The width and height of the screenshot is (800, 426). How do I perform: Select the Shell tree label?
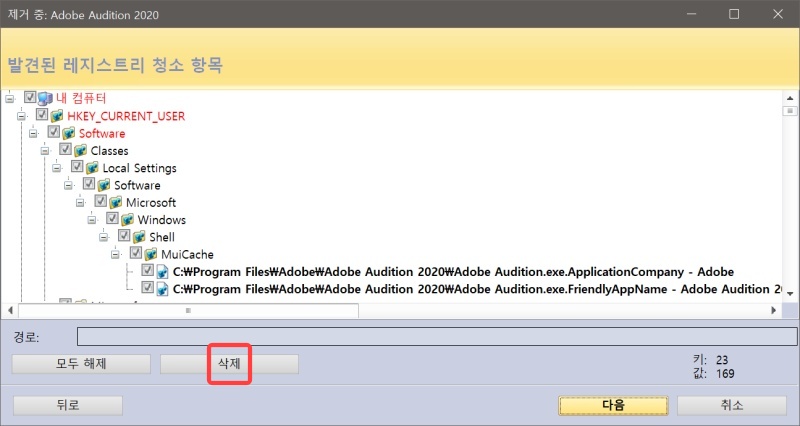point(162,238)
